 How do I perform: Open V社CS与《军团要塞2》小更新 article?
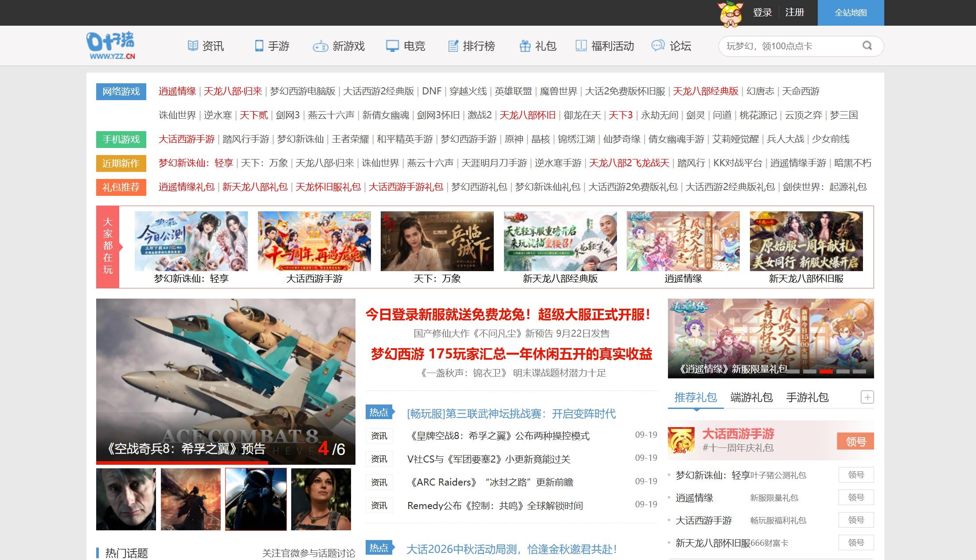tap(488, 459)
